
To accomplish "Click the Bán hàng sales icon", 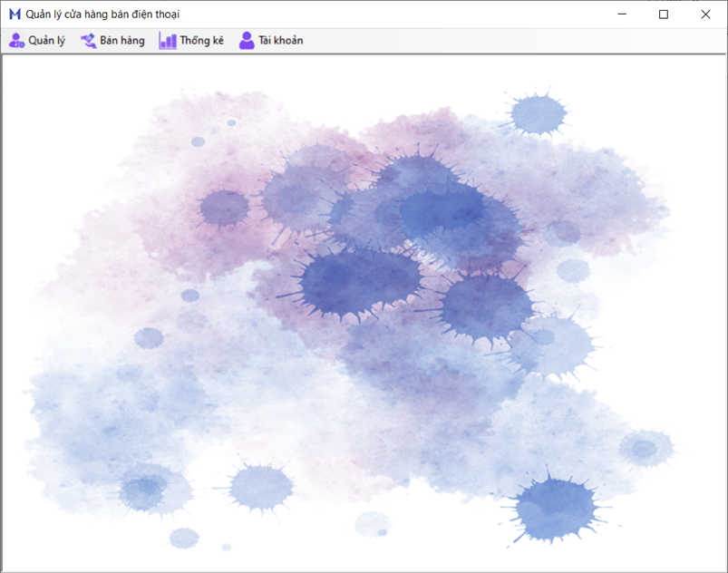I will point(88,40).
